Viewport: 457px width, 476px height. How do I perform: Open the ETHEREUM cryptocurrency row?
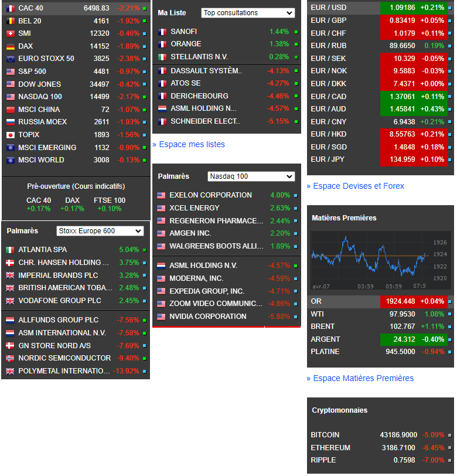[380, 448]
